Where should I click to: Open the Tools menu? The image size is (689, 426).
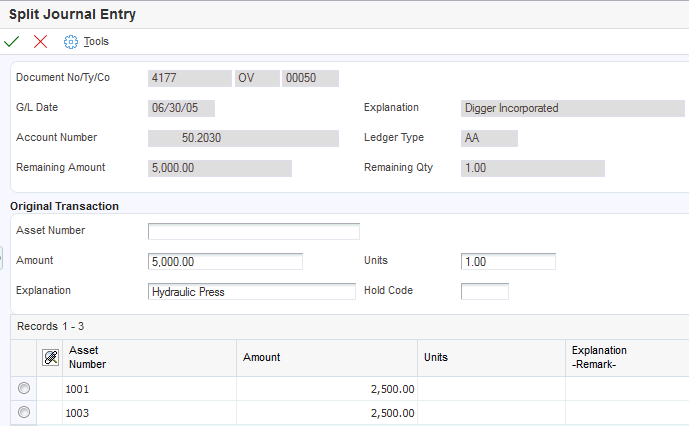pos(96,41)
